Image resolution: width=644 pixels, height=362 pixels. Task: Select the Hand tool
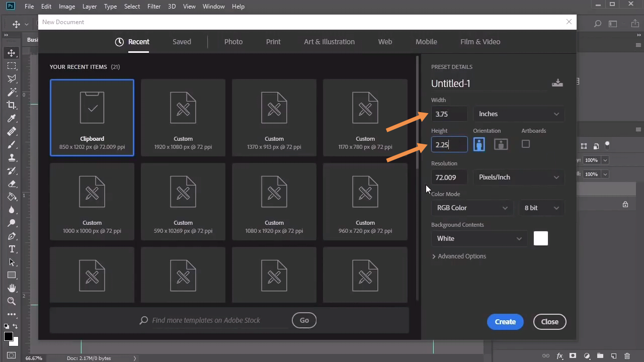click(12, 288)
